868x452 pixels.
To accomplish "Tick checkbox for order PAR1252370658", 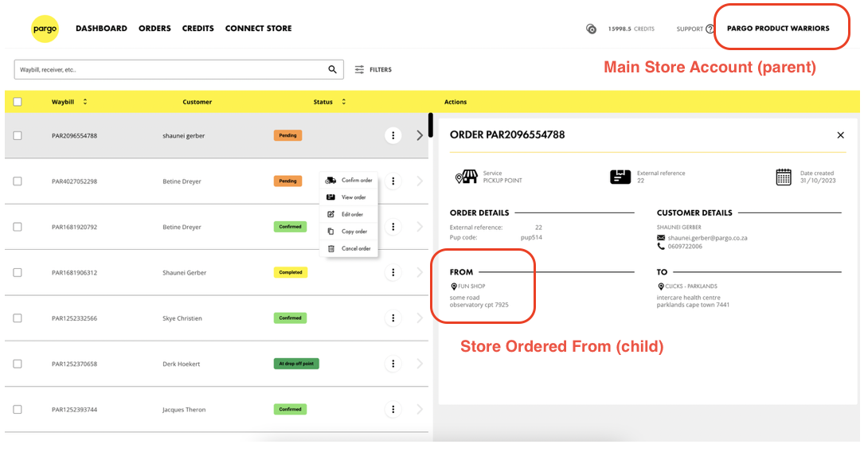I will (18, 364).
